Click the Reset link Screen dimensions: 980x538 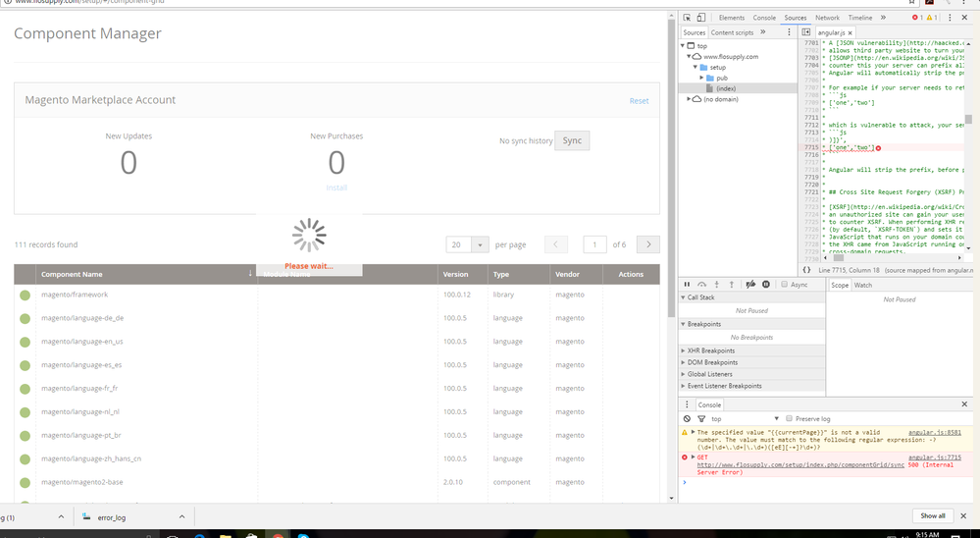coord(639,101)
